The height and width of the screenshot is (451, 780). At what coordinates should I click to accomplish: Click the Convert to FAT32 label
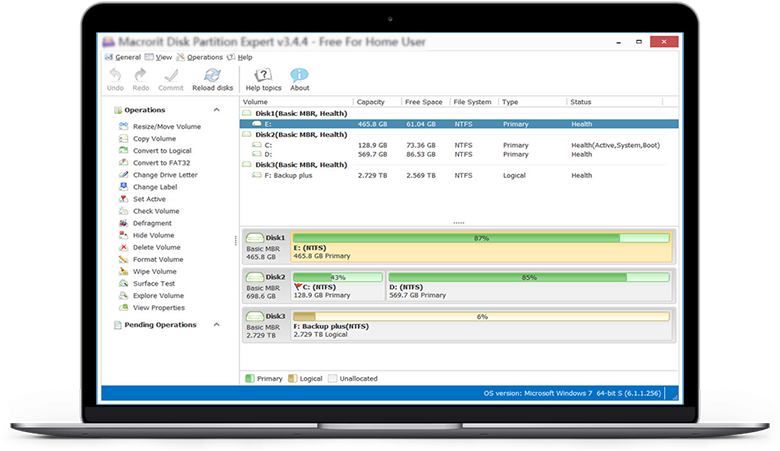[x=161, y=163]
